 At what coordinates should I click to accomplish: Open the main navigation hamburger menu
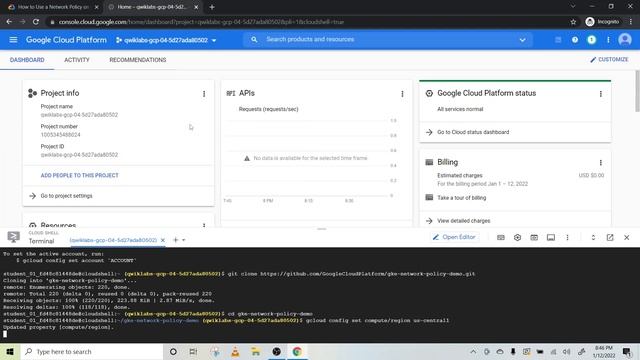(13, 40)
